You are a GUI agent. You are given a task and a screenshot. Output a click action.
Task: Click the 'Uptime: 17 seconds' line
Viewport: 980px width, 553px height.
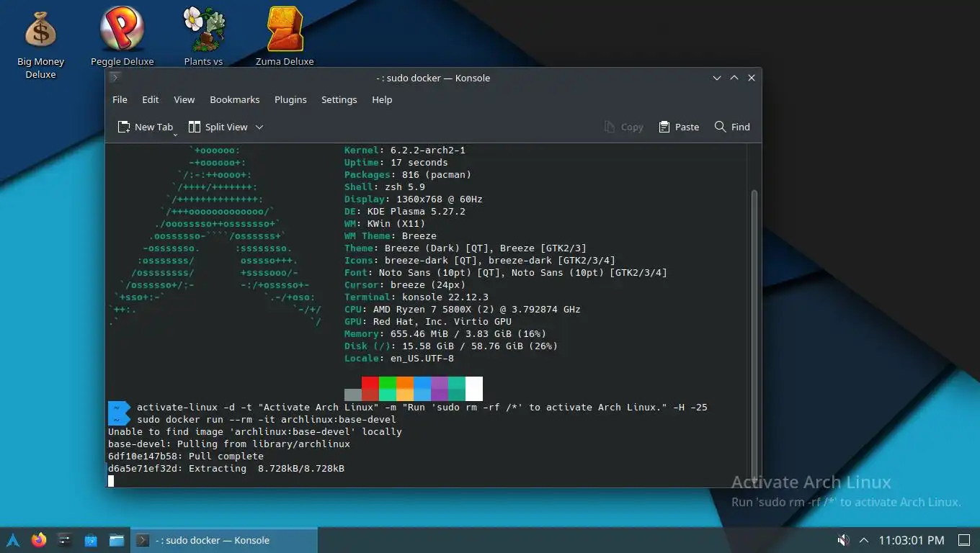[396, 163]
